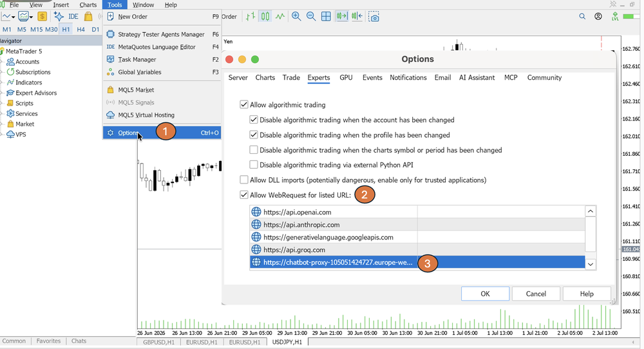This screenshot has height=349, width=644.
Task: Click the New Order menu entry
Action: pyautogui.click(x=162, y=17)
